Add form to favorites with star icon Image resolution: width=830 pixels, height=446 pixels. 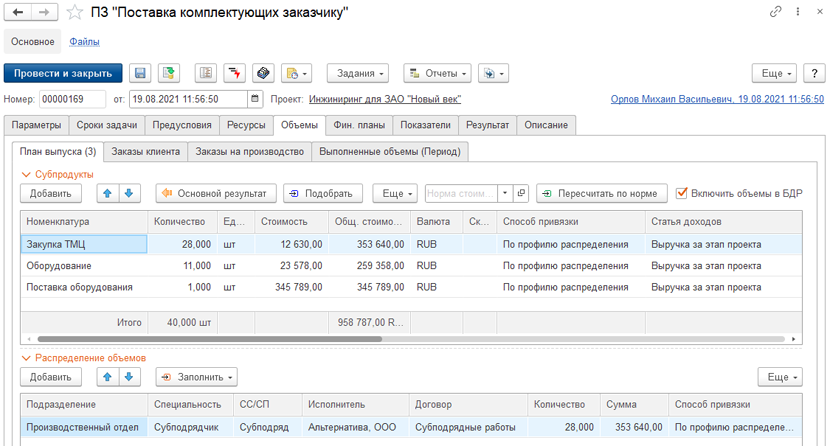coord(75,12)
